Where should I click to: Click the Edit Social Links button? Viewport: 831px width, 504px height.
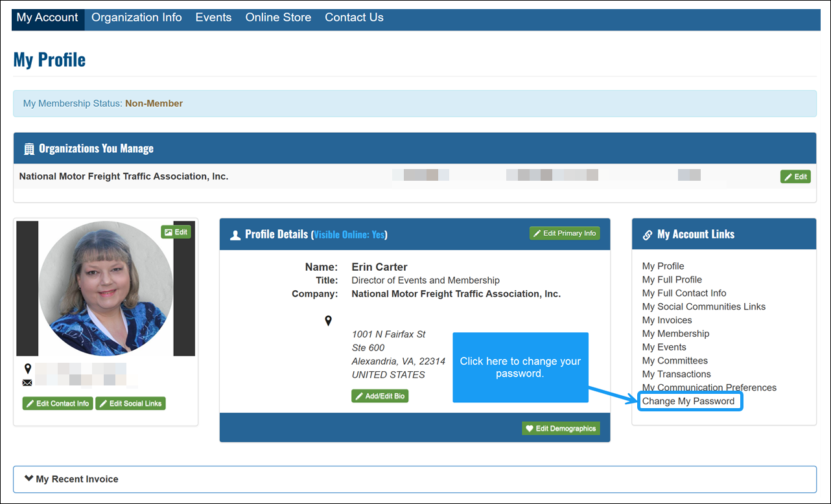click(130, 404)
